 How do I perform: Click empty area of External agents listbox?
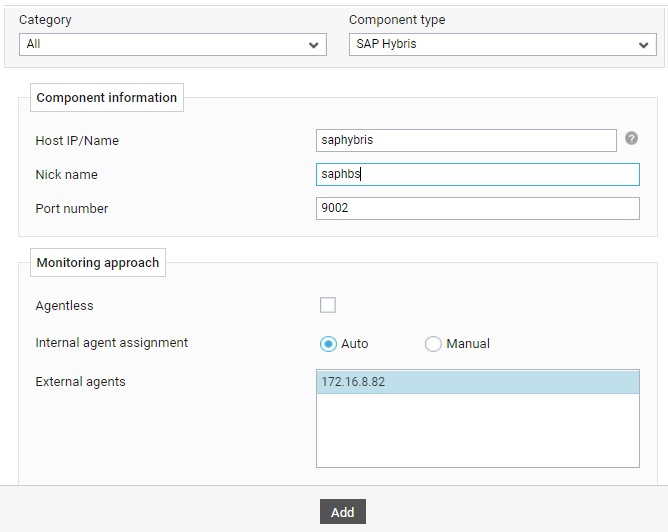pyautogui.click(x=478, y=430)
